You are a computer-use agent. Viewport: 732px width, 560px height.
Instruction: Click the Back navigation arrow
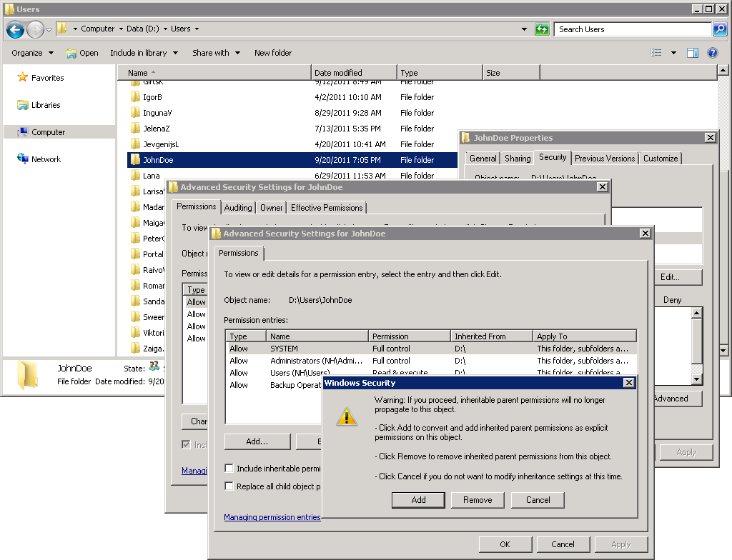(x=16, y=29)
